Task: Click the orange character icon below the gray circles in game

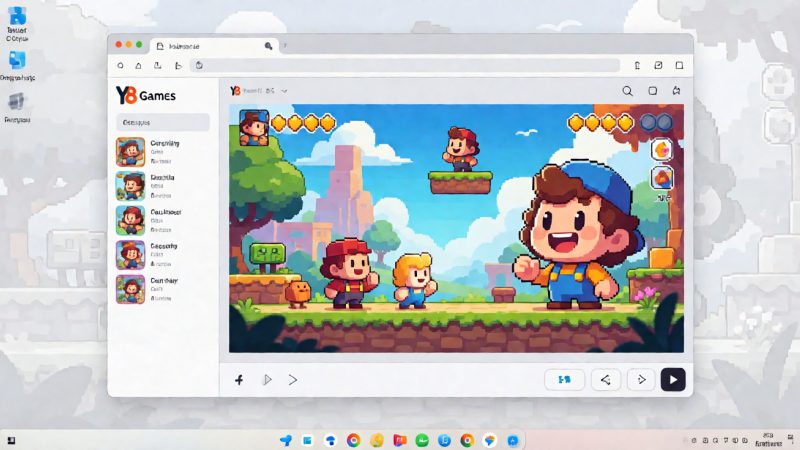Action: point(662,149)
